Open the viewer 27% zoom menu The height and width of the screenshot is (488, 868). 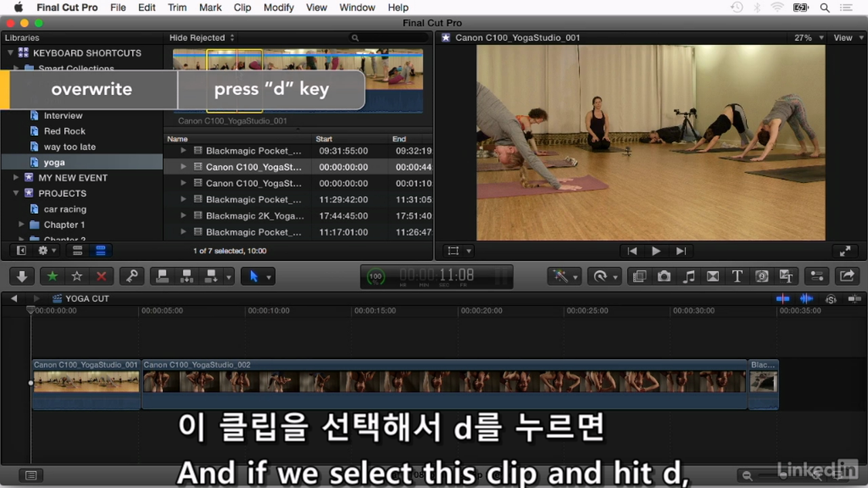click(x=810, y=38)
